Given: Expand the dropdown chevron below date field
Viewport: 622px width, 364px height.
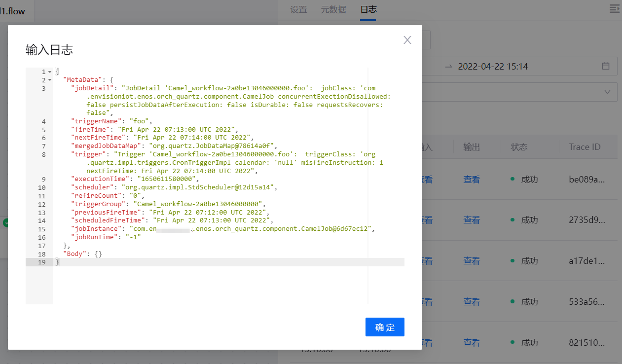Looking at the screenshot, I should [607, 92].
